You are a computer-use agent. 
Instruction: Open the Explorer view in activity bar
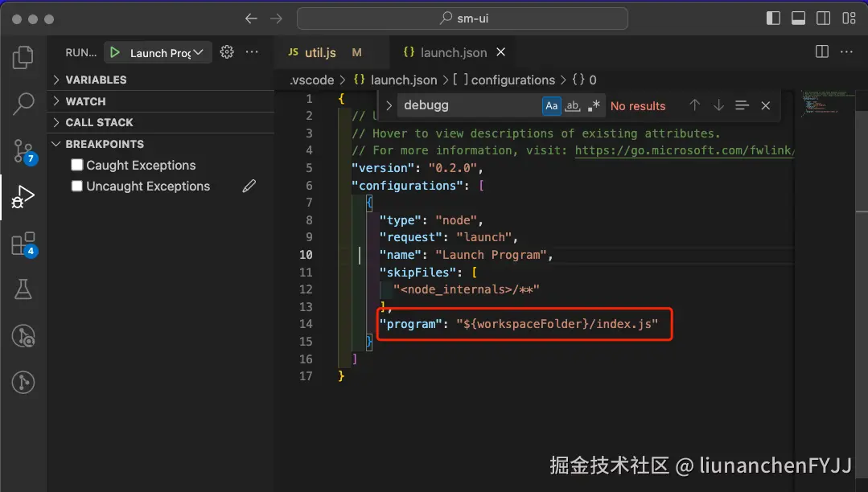click(x=23, y=57)
